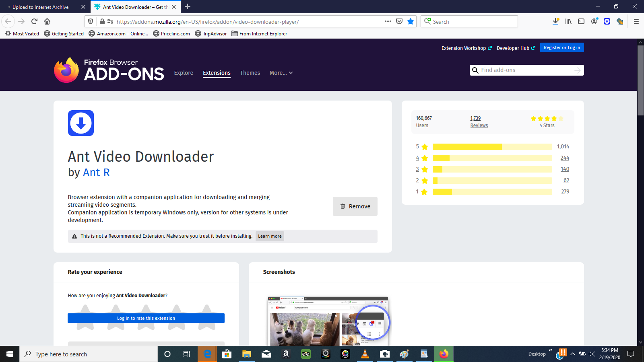
Task: Click the address bar URL
Action: coord(208,22)
